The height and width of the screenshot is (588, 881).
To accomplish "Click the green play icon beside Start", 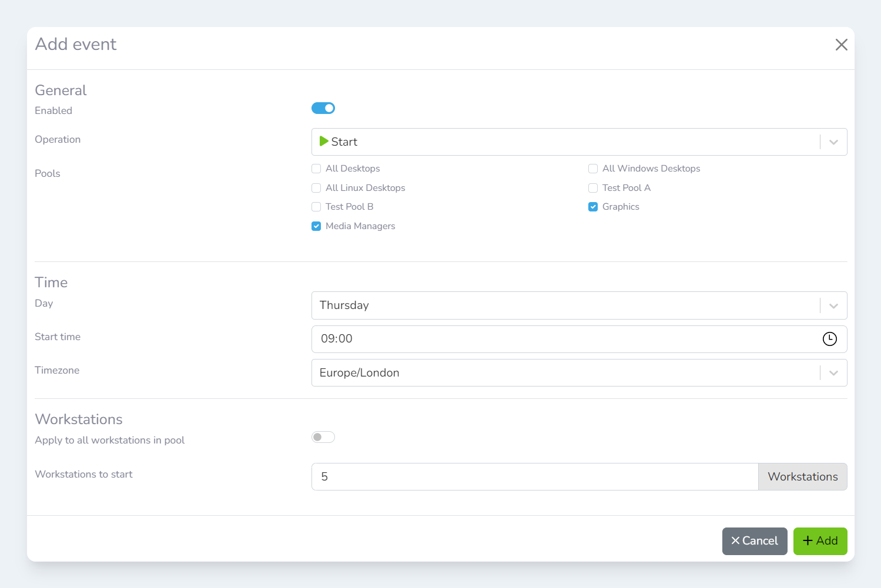I will tap(323, 142).
